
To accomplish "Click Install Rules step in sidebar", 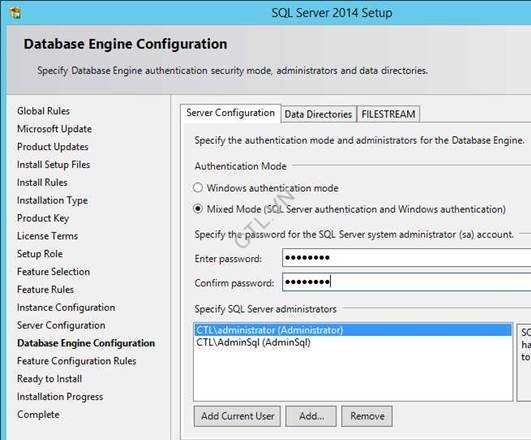I will 42,183.
